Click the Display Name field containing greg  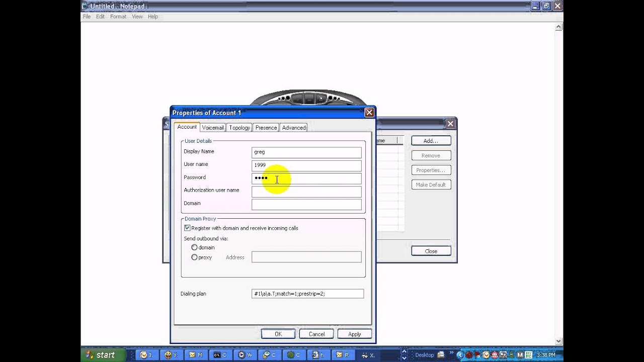click(306, 152)
